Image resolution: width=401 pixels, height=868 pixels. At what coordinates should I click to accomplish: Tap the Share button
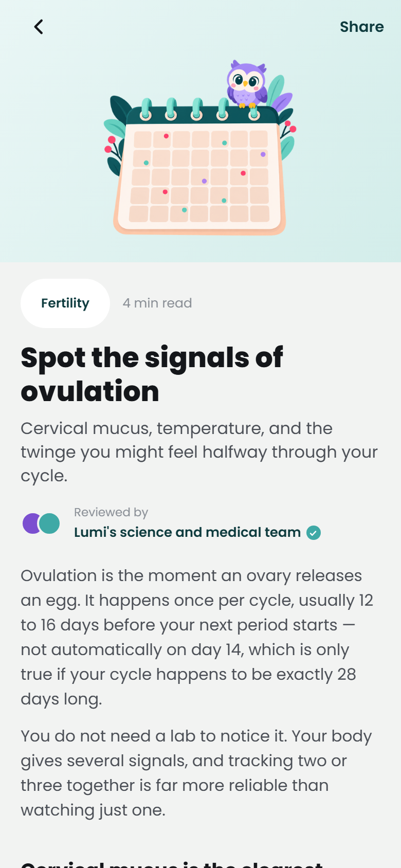click(x=361, y=27)
